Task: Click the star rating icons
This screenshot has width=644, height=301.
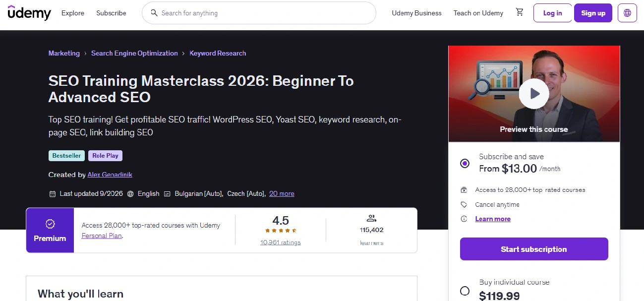Action: point(281,231)
